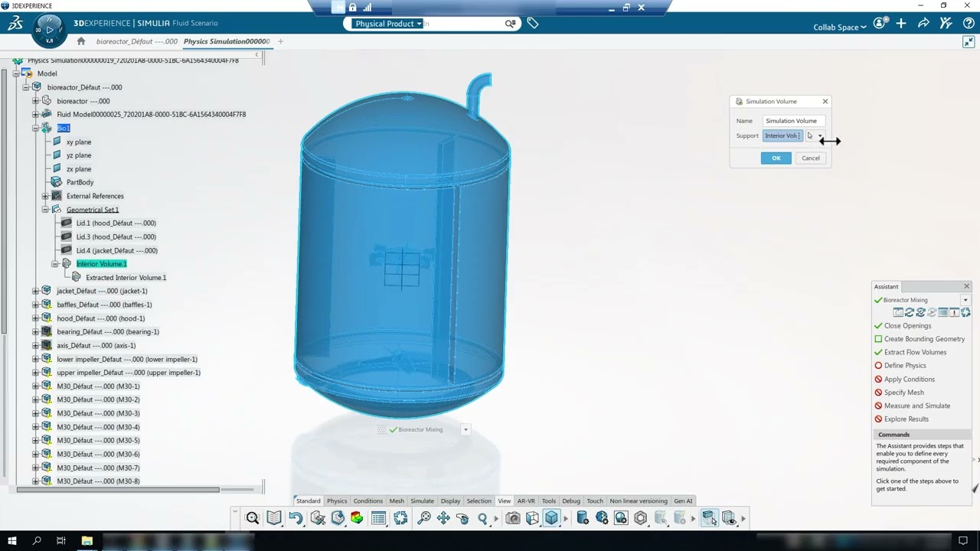980x551 pixels.
Task: Toggle the selection visibility cube icon
Action: point(709,518)
